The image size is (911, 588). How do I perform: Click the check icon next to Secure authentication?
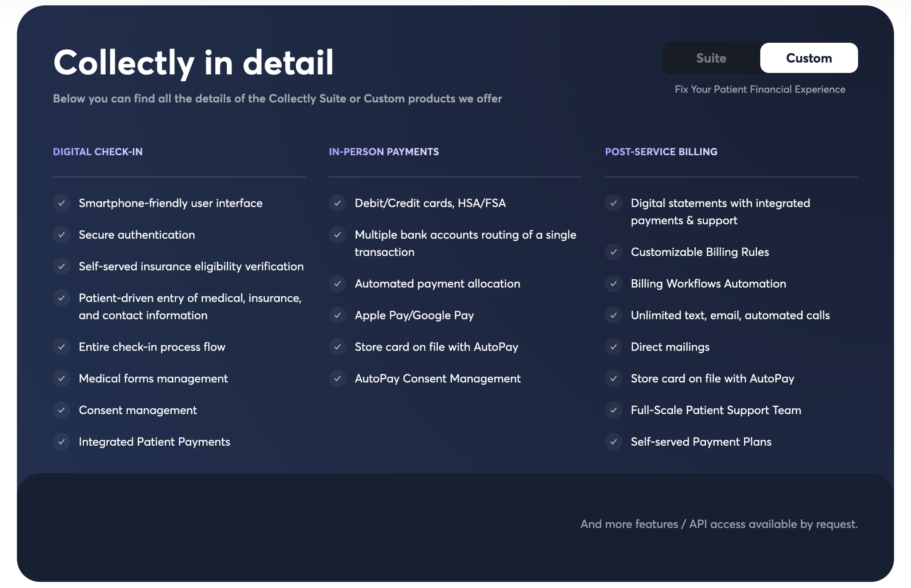(x=62, y=235)
